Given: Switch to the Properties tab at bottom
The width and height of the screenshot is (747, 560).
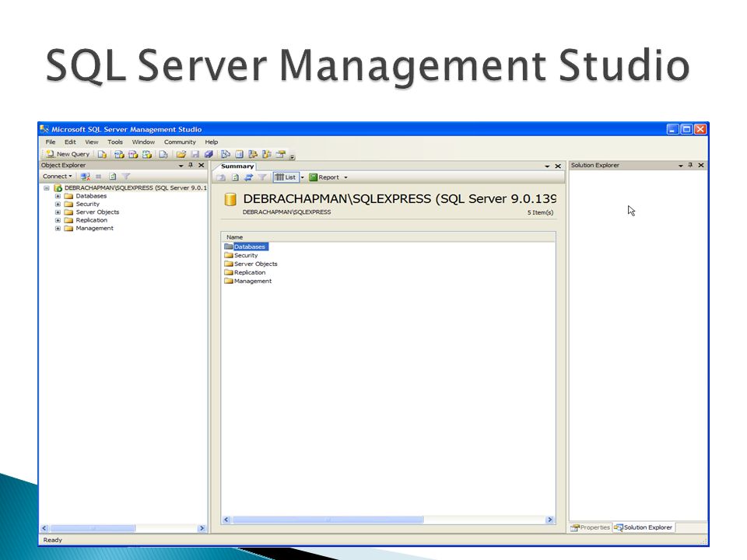Looking at the screenshot, I should (591, 527).
